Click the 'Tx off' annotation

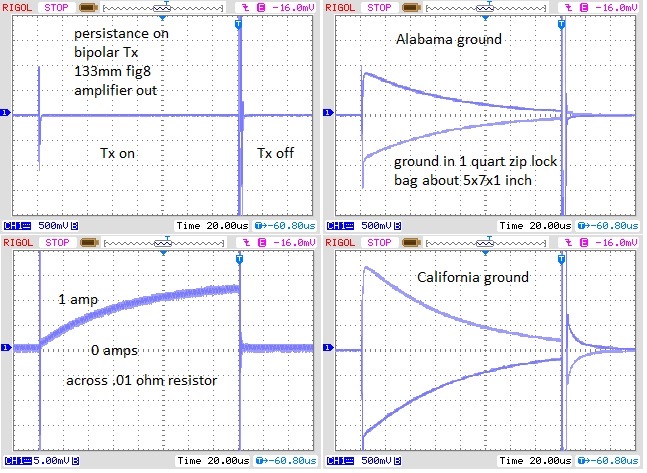(275, 153)
